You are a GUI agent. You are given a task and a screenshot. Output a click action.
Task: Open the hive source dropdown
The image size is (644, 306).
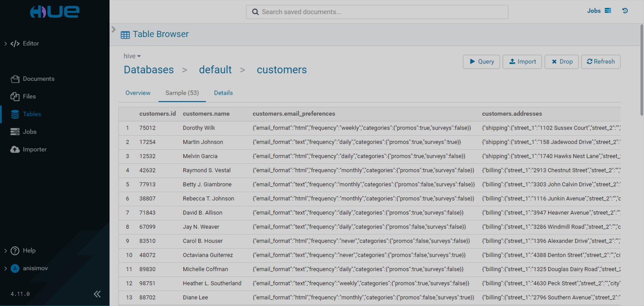pos(132,56)
